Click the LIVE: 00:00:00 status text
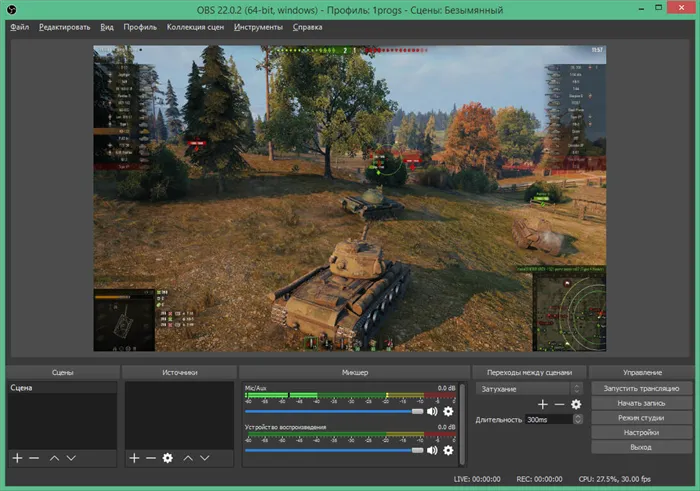700x491 pixels. point(477,479)
